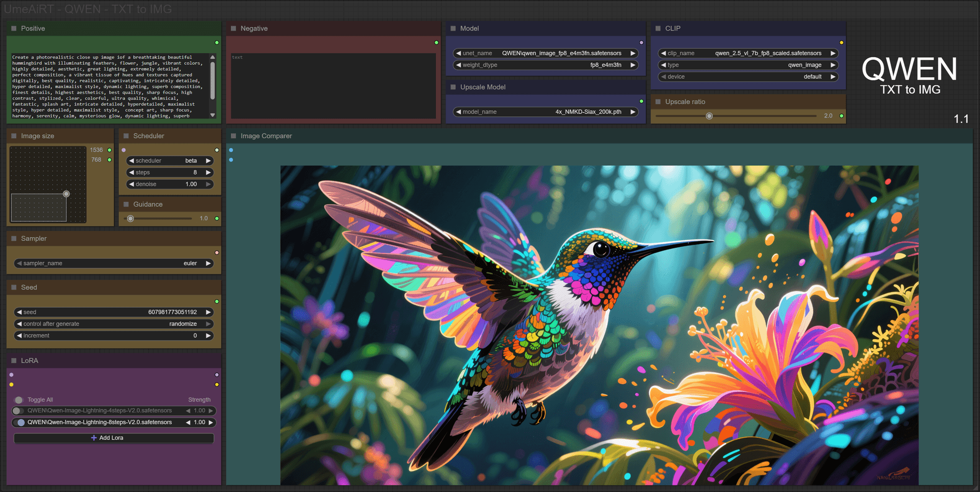Click the previous arrow on unet_name widget

(x=458, y=53)
